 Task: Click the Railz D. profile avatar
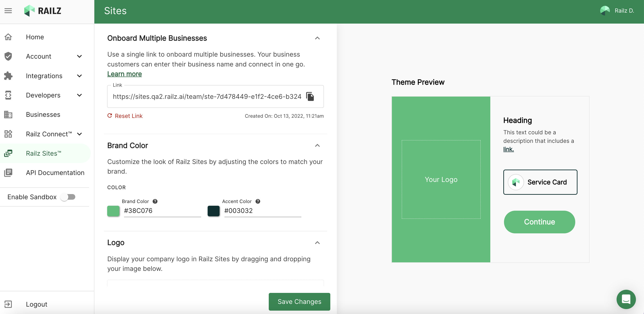point(605,11)
